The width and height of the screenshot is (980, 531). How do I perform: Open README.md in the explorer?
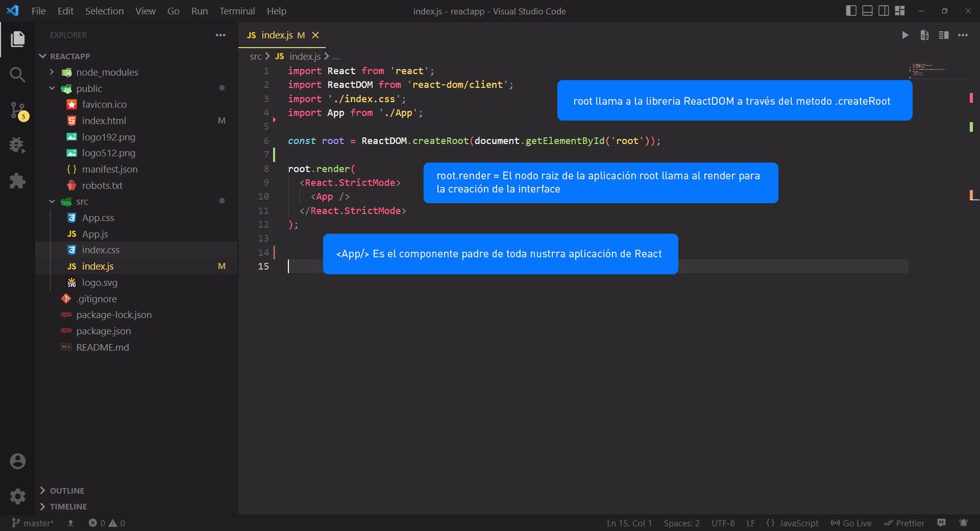click(137, 347)
